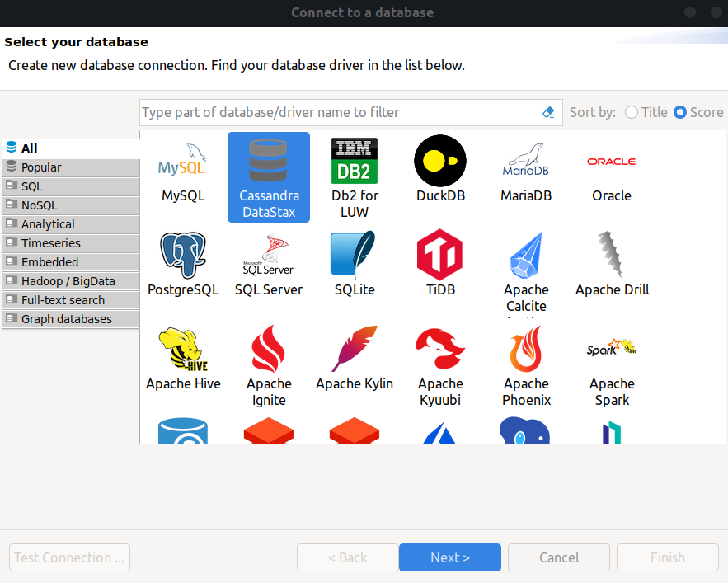Choose the Db2 for LUW icon
The height and width of the screenshot is (583, 728).
coord(354,161)
